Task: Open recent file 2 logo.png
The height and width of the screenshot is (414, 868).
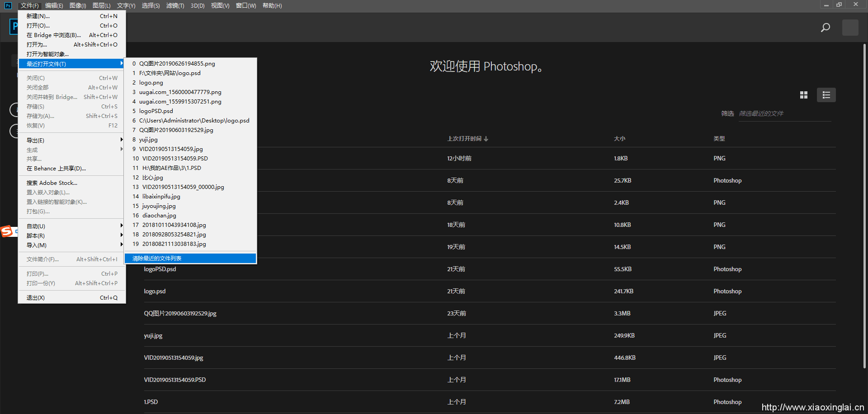Action: [x=190, y=83]
